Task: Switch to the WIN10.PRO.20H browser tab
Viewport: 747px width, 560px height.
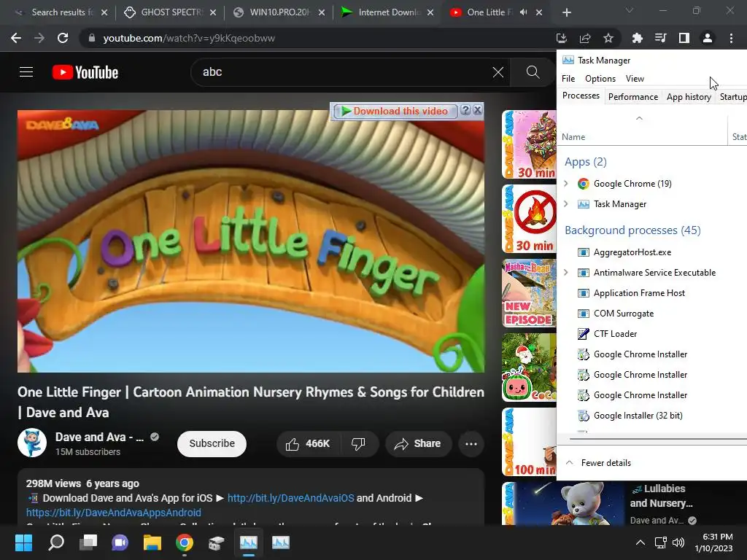Action: (278, 12)
